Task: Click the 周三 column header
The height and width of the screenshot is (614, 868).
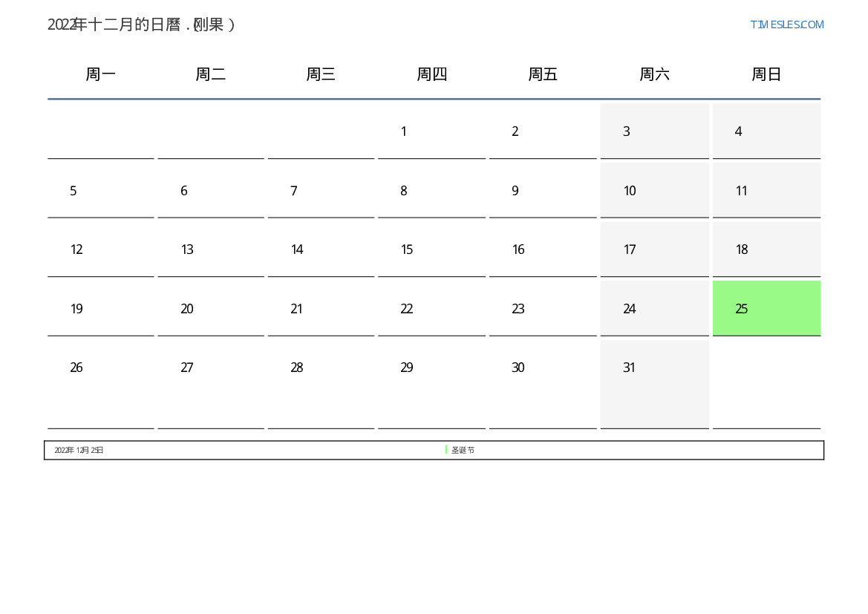Action: coord(321,74)
